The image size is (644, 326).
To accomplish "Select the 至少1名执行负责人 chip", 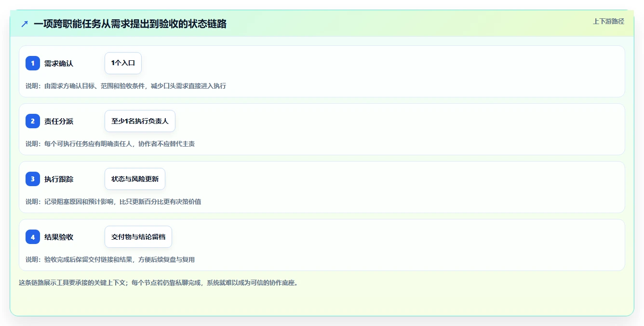I will coord(140,121).
